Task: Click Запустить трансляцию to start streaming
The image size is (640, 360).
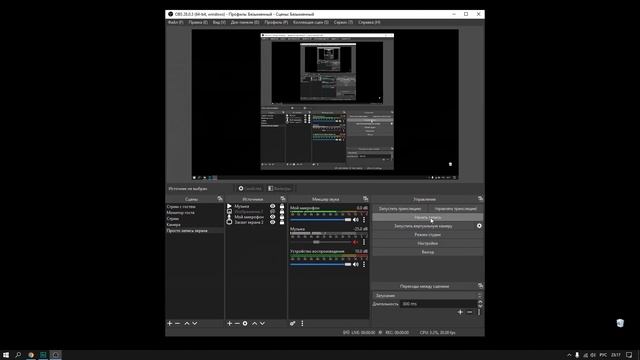Action: (x=400, y=209)
